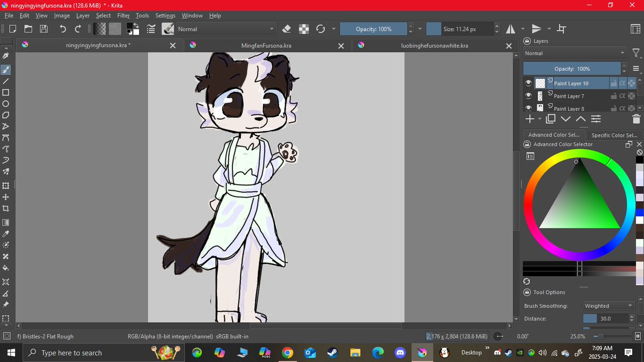The image size is (644, 362).
Task: Open layer properties icon in Layers panel
Action: coord(596,119)
